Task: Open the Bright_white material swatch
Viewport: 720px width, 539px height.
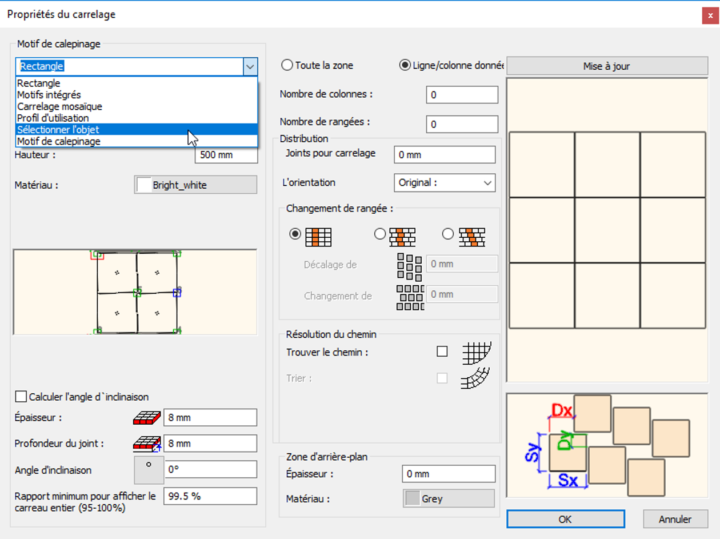Action: [196, 185]
